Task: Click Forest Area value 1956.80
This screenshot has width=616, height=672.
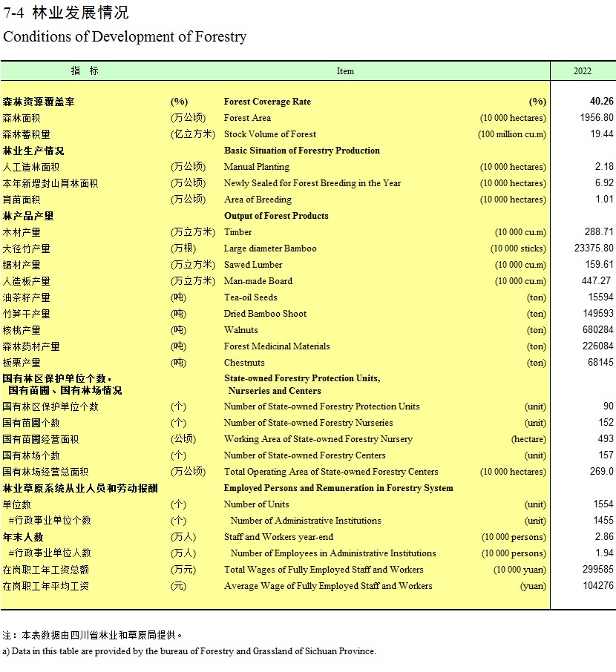Action: 597,117
